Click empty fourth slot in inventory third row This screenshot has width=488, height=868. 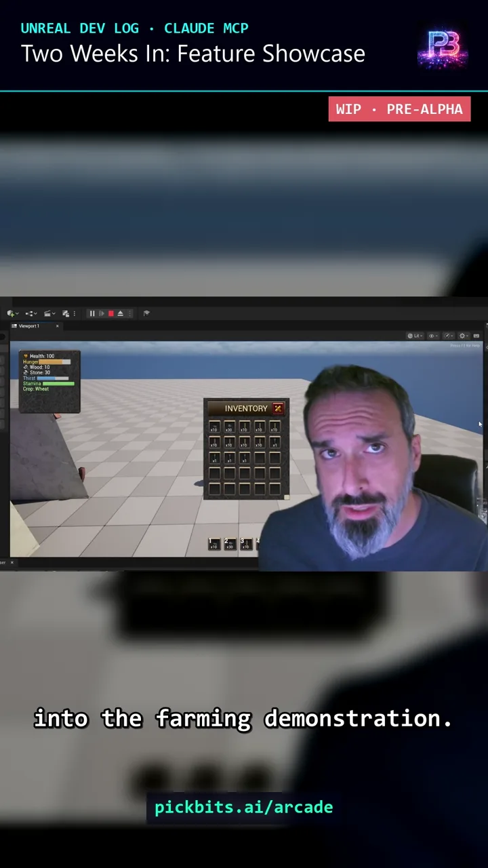(x=260, y=458)
